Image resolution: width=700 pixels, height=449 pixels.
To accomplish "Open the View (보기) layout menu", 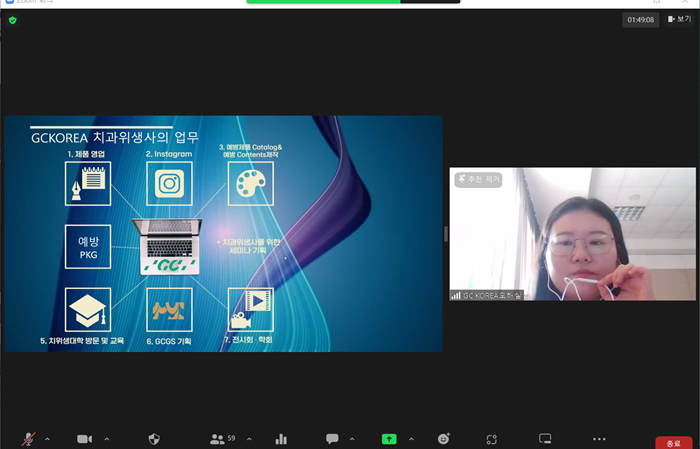I will [x=679, y=19].
